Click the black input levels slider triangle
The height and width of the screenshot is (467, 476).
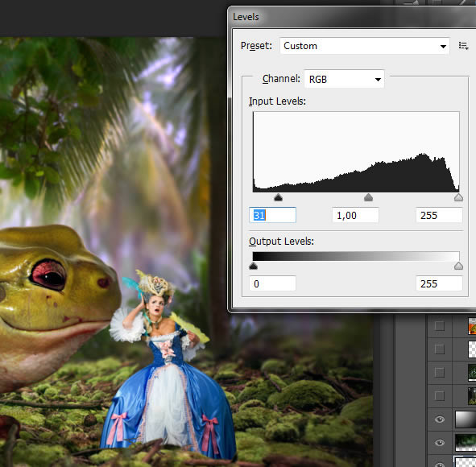[278, 198]
